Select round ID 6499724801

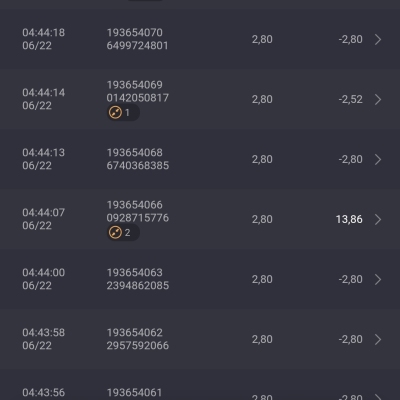[137, 46]
